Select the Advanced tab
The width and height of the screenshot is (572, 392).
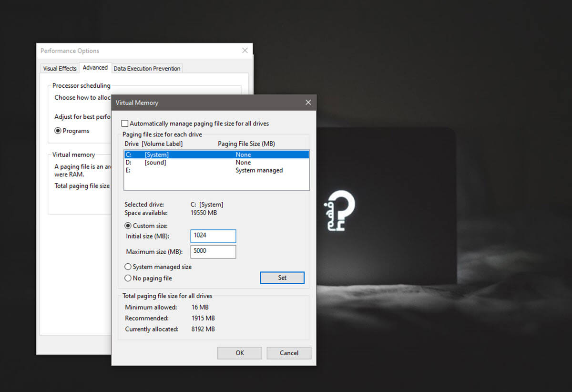click(95, 67)
